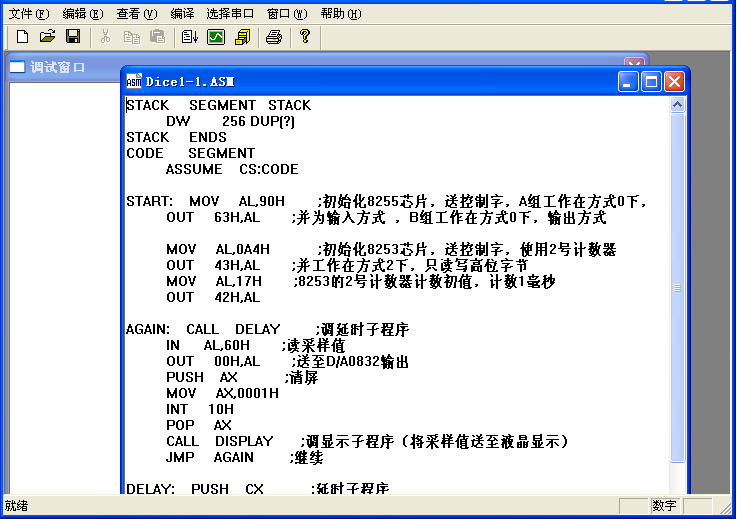Open help using question mark icon
The height and width of the screenshot is (519, 737).
pyautogui.click(x=305, y=37)
